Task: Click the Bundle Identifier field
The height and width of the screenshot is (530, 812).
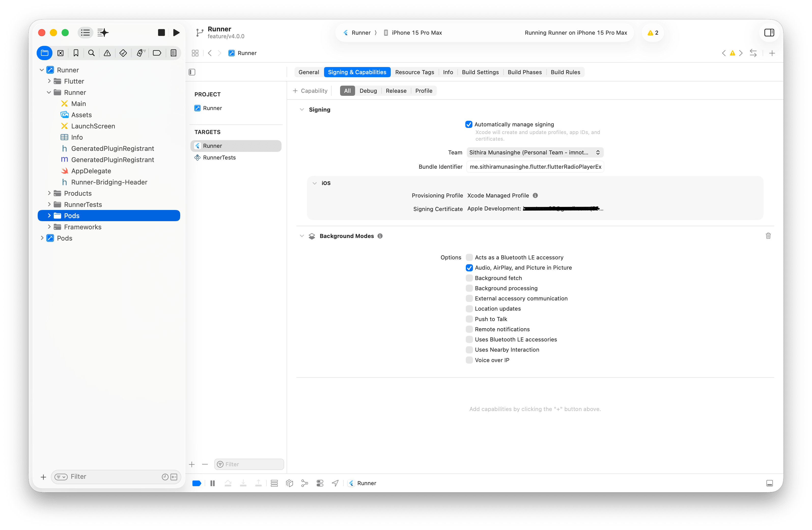Action: pos(535,167)
